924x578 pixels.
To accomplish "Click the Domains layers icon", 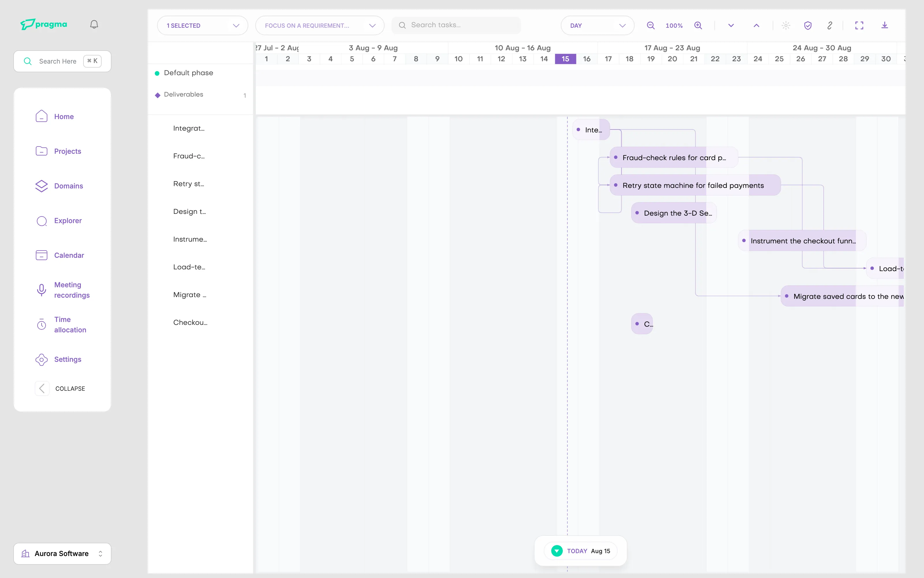I will (x=42, y=186).
